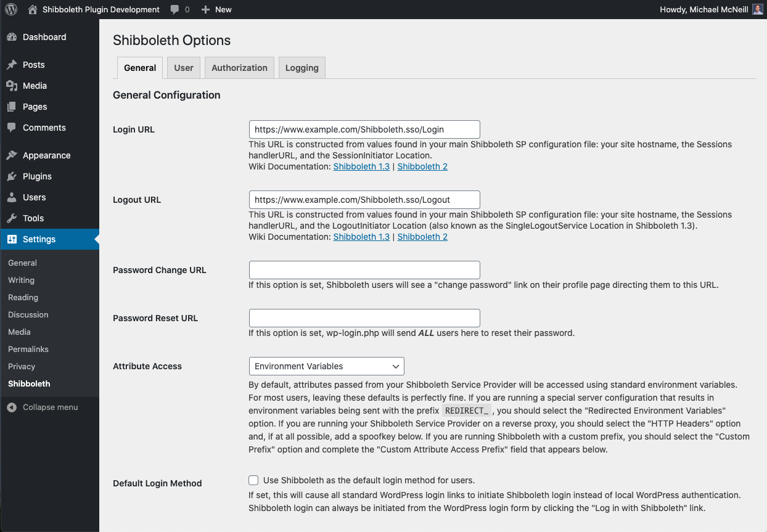
Task: Open the User tab
Action: coord(184,68)
